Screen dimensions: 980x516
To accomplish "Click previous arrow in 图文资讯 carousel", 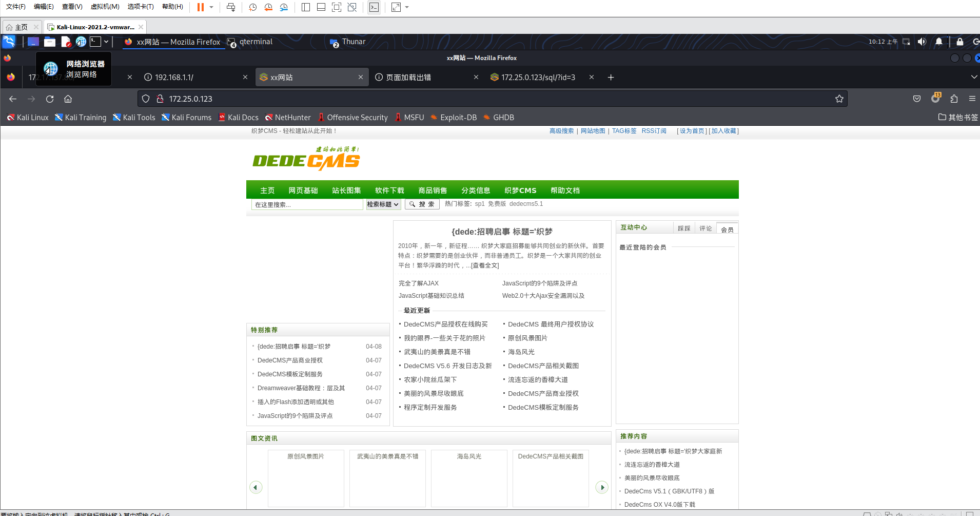I will tap(256, 487).
